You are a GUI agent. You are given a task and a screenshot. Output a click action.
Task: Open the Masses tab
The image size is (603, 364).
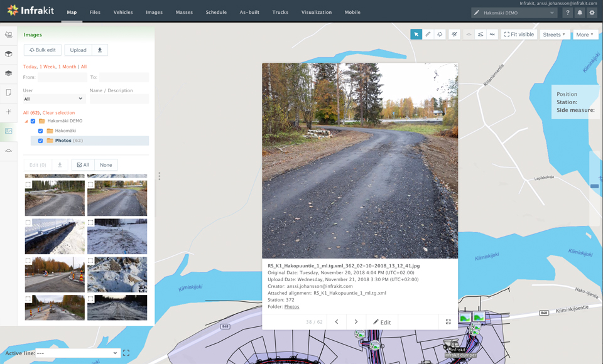pyautogui.click(x=184, y=13)
